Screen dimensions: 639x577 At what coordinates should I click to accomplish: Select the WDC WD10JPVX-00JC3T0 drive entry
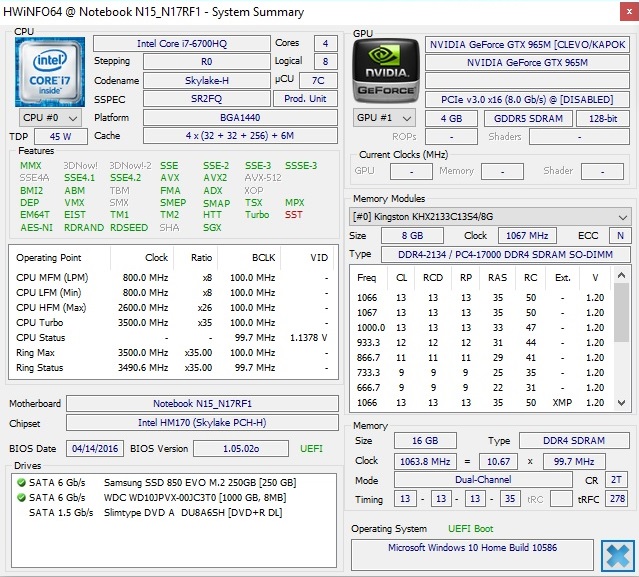(157, 498)
